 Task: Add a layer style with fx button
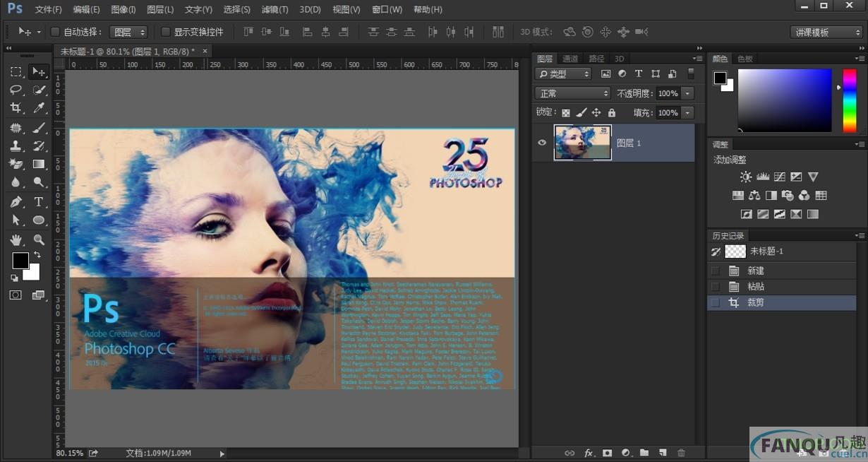pyautogui.click(x=589, y=453)
